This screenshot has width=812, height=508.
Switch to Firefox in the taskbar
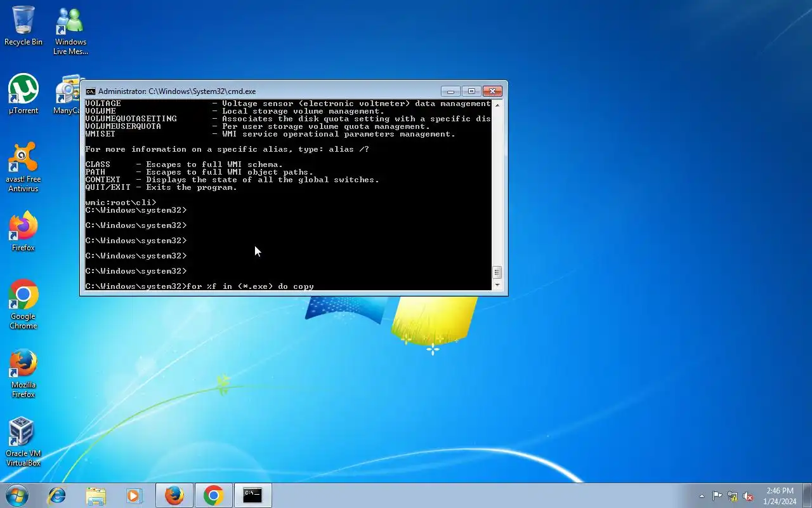click(x=174, y=495)
